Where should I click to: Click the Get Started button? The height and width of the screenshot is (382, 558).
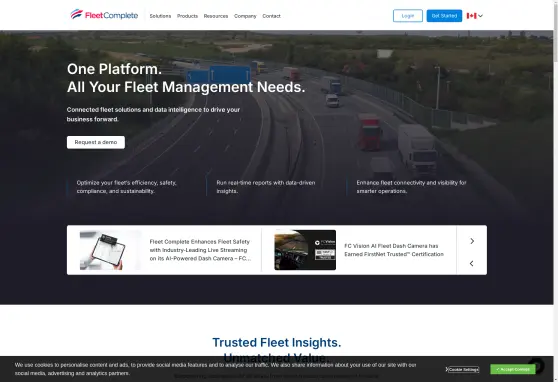pos(444,16)
